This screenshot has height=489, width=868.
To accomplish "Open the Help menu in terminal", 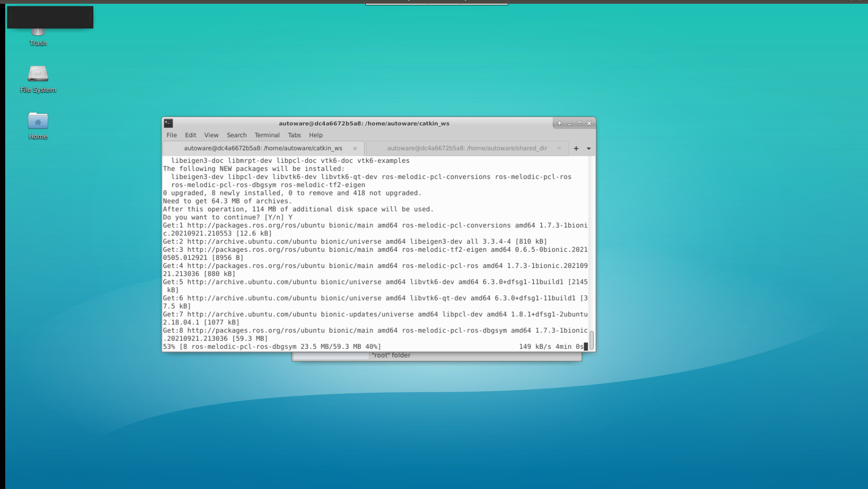I will [316, 135].
